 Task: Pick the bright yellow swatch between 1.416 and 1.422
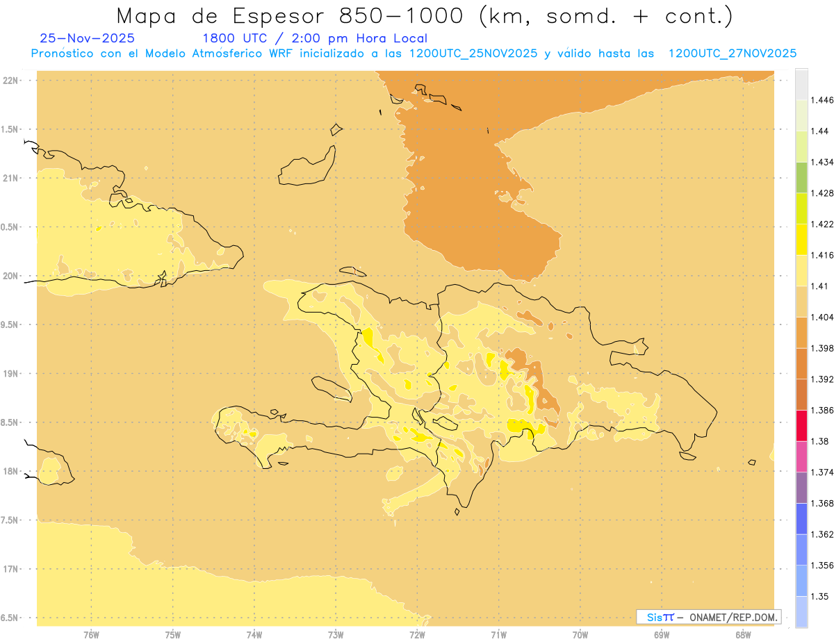[801, 240]
